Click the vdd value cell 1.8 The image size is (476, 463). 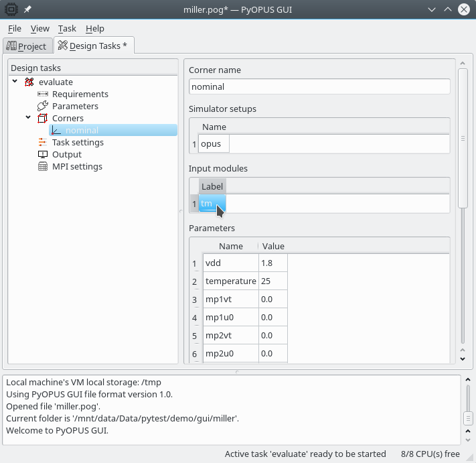tap(272, 263)
